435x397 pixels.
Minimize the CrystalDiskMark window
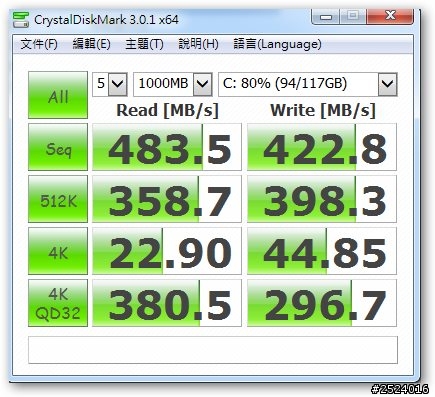coord(326,16)
